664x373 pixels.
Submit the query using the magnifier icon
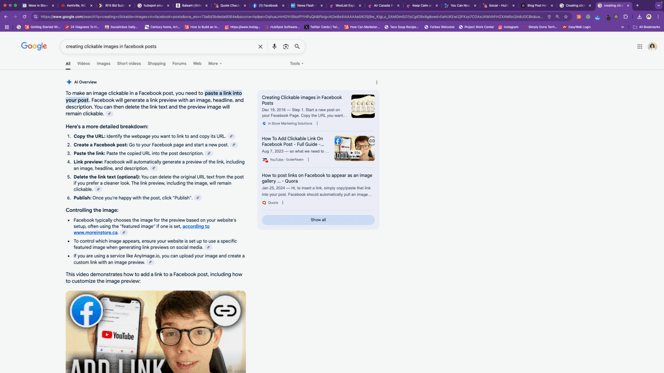[x=297, y=47]
